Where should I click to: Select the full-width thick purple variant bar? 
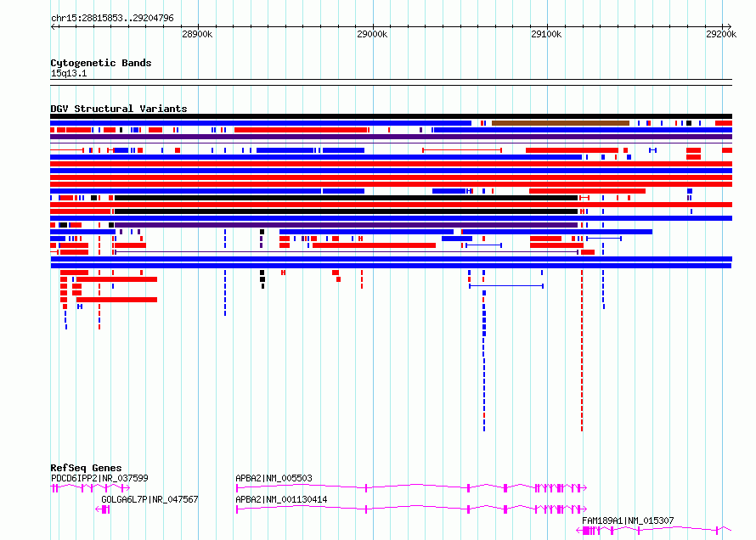pyautogui.click(x=391, y=137)
